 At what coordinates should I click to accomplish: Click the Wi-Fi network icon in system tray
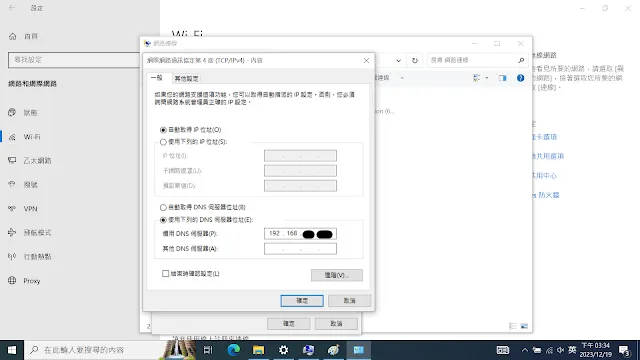click(549, 350)
